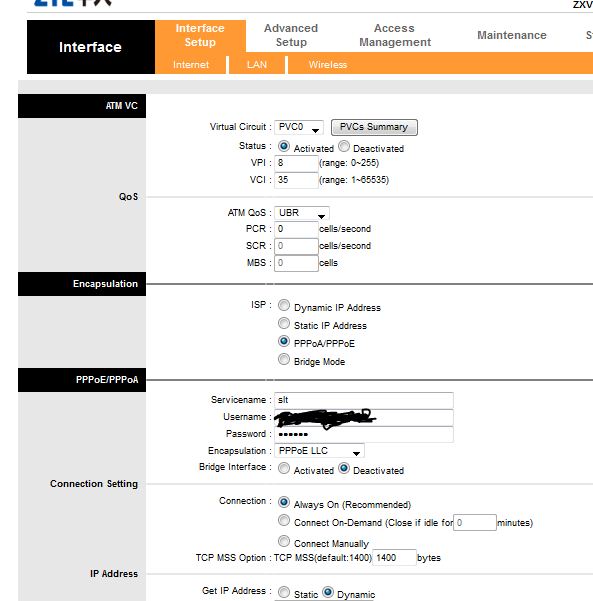The width and height of the screenshot is (593, 601).
Task: Choose Static IP Address ISP option
Action: [284, 323]
